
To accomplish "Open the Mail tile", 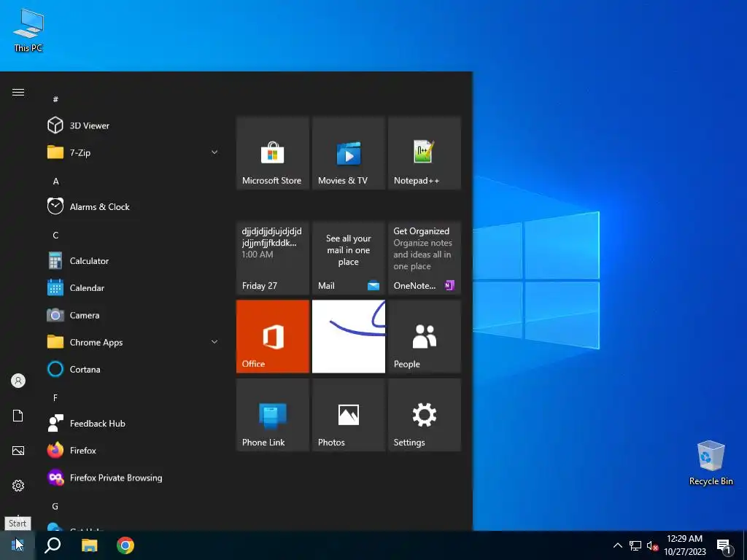I will coord(348,258).
